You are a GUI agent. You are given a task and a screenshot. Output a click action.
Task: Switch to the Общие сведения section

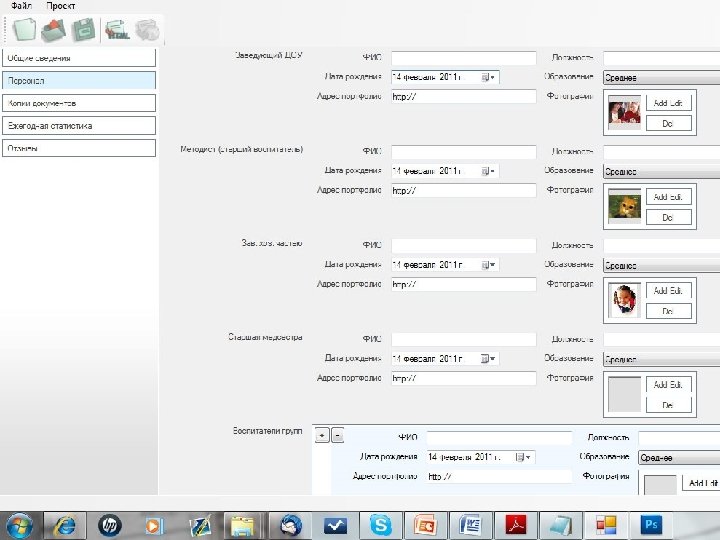(x=79, y=58)
